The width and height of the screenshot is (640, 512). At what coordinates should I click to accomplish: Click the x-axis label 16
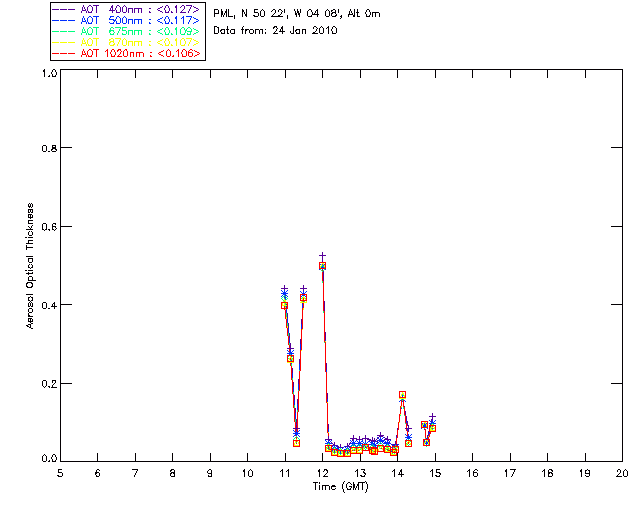coord(472,473)
